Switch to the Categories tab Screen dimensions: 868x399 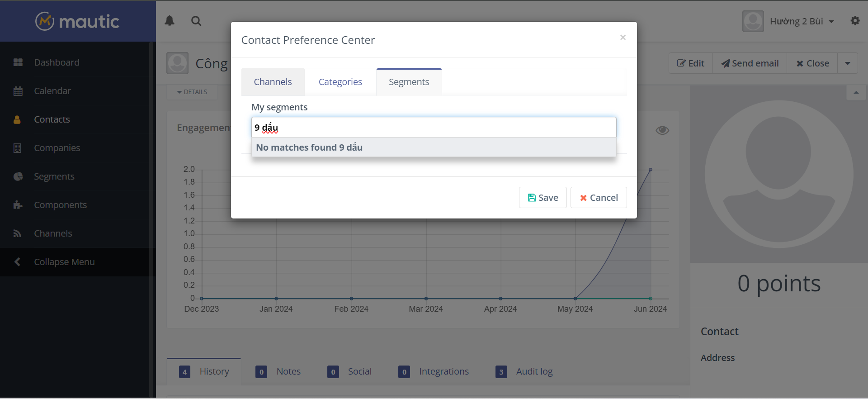point(340,82)
